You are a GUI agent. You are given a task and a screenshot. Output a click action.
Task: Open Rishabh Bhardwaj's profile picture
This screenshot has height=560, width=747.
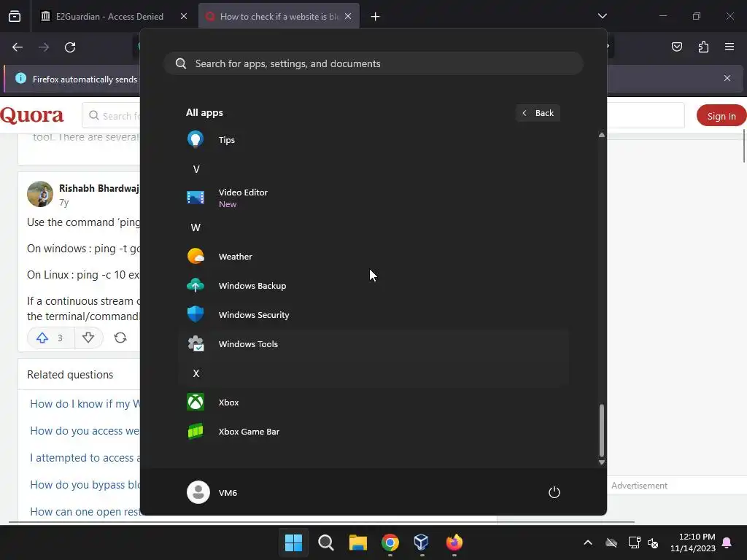(40, 194)
